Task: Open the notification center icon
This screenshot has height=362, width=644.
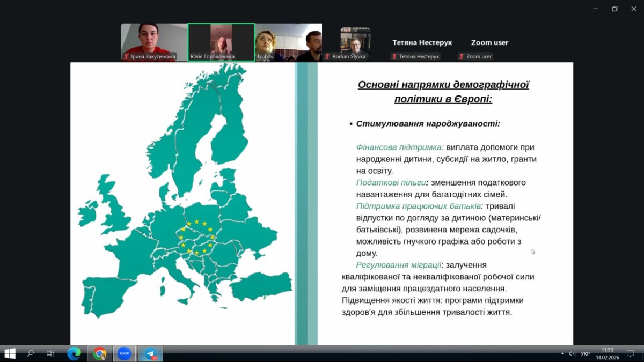Action: pyautogui.click(x=630, y=353)
